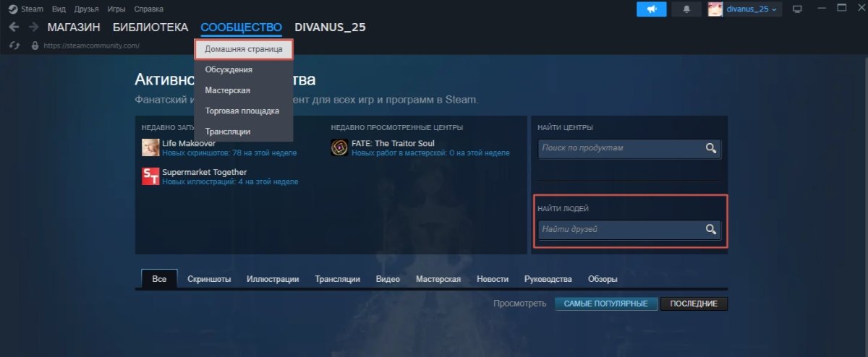Viewport: 868px width, 357px height.
Task: Open the СООБЩЕСТВО navigation menu
Action: [x=242, y=27]
